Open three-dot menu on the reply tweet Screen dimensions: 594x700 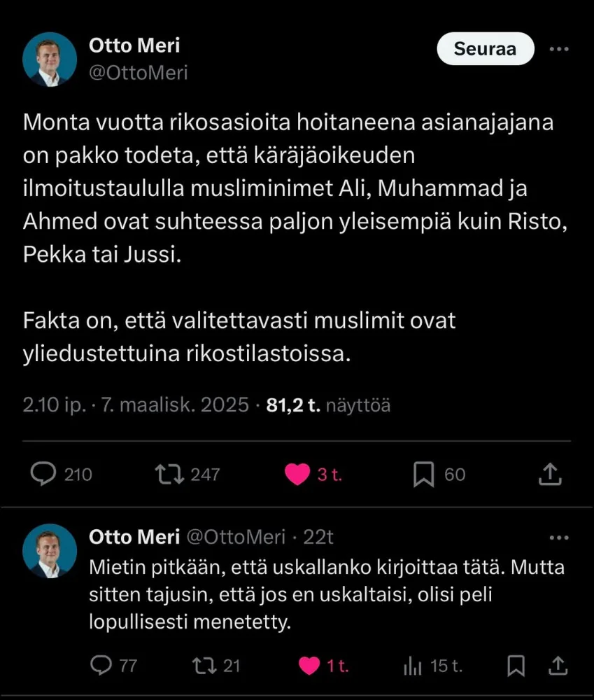pos(559,538)
